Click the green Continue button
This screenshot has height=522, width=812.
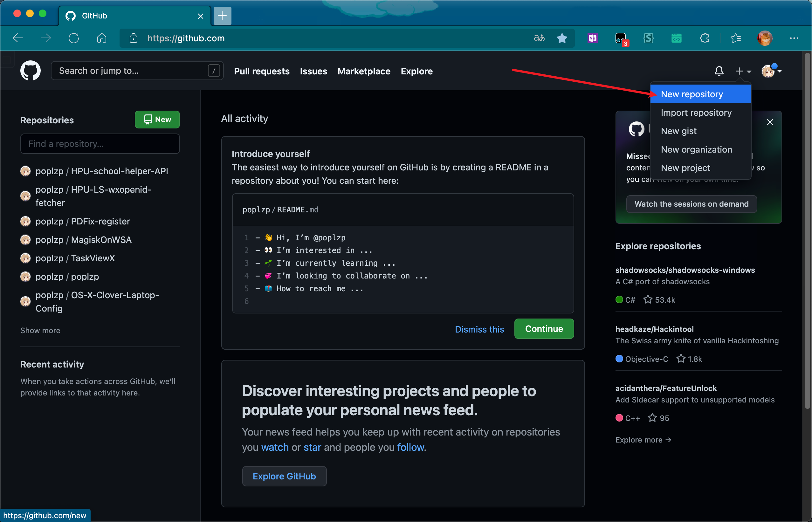[544, 329]
